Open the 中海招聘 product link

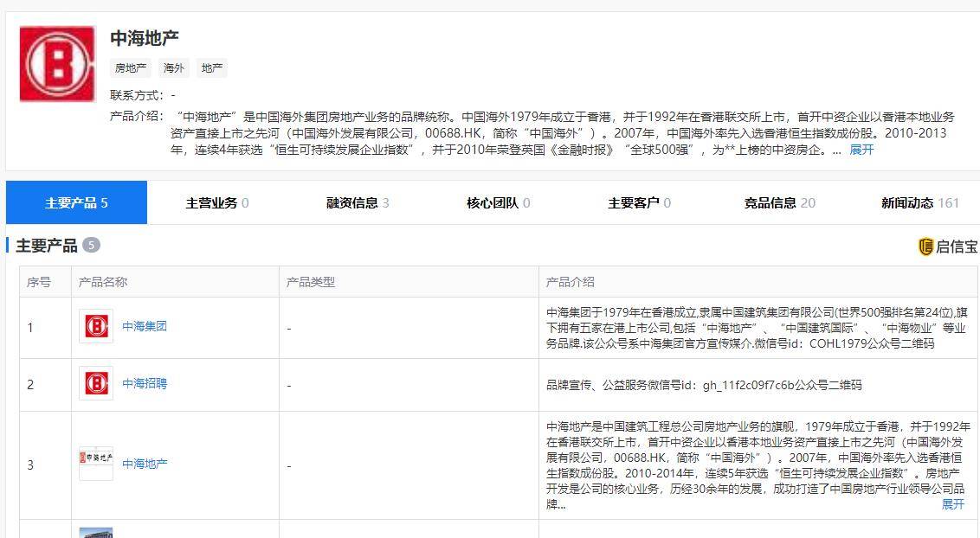pos(145,384)
